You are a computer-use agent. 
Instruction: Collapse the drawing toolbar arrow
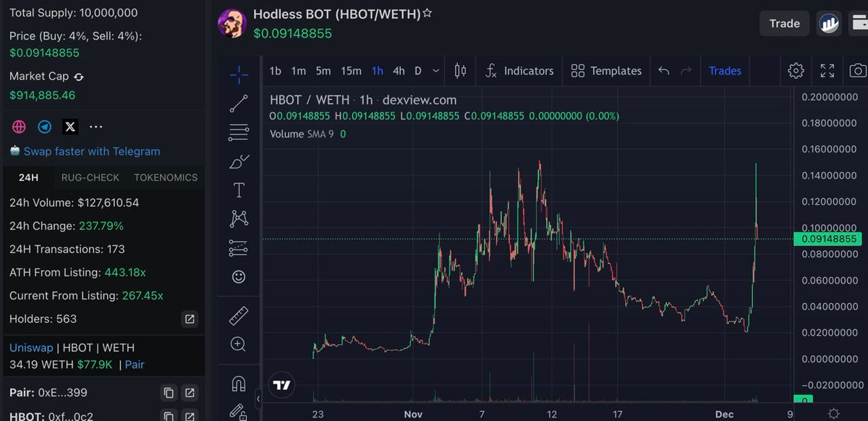pos(258,399)
